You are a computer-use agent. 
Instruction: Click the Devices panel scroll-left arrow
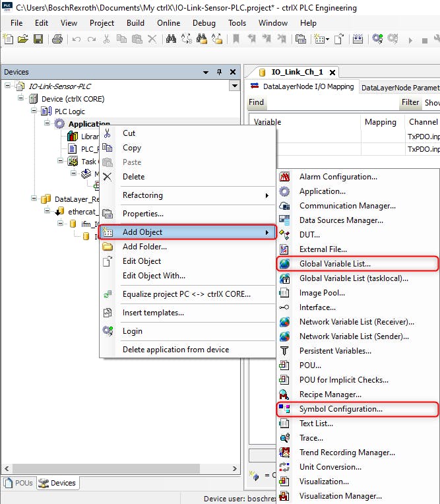7,468
